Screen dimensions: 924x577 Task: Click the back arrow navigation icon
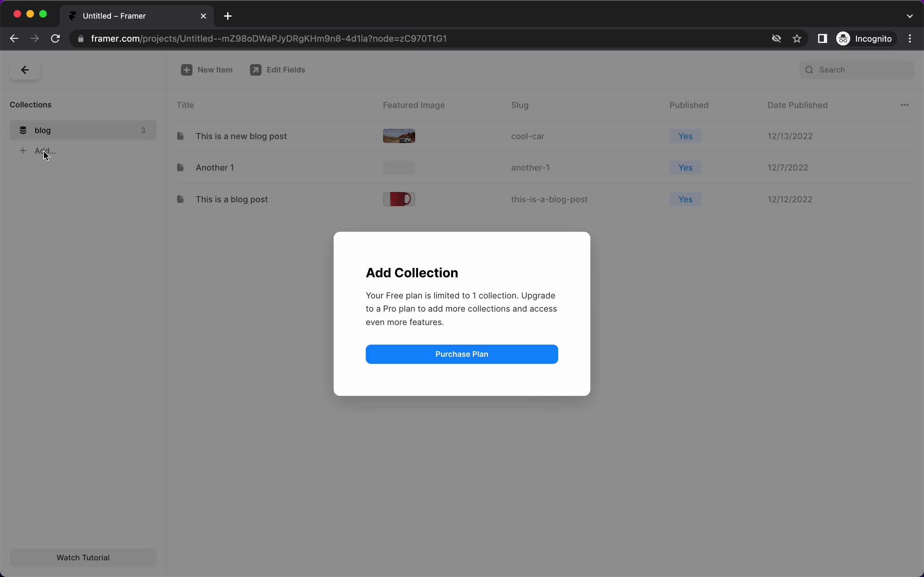tap(25, 71)
